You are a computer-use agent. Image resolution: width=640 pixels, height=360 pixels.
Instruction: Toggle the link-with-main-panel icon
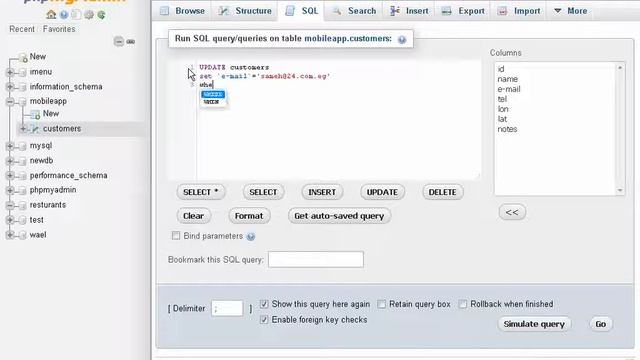(131, 42)
